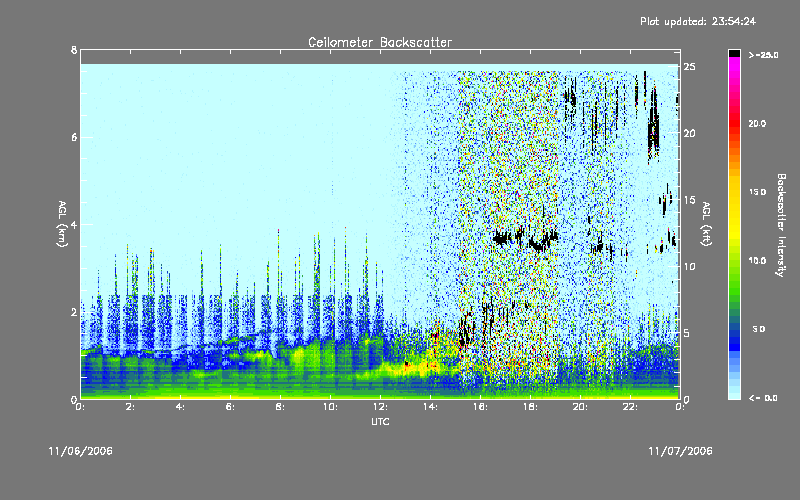Click the 'Ceilometer Backscatter' plot title
This screenshot has height=500, width=800.
tap(380, 42)
